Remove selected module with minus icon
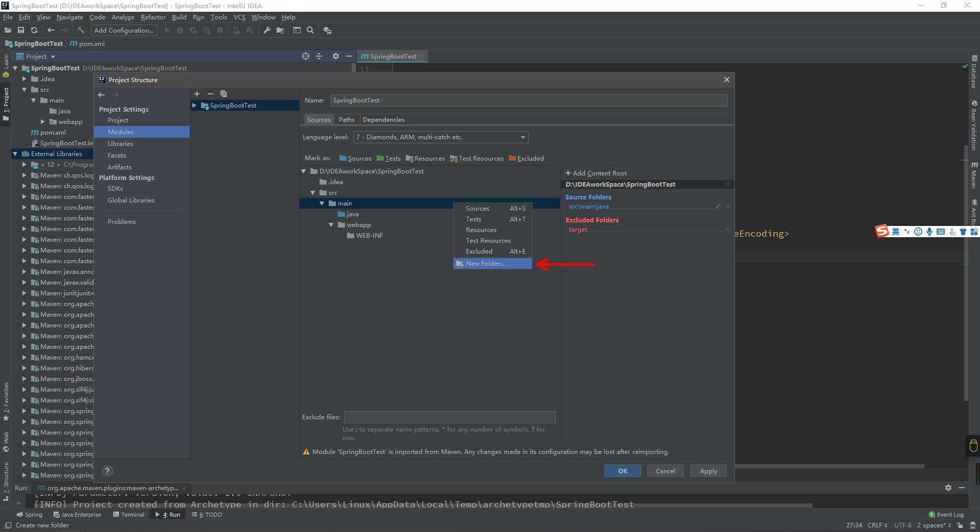 pos(210,94)
